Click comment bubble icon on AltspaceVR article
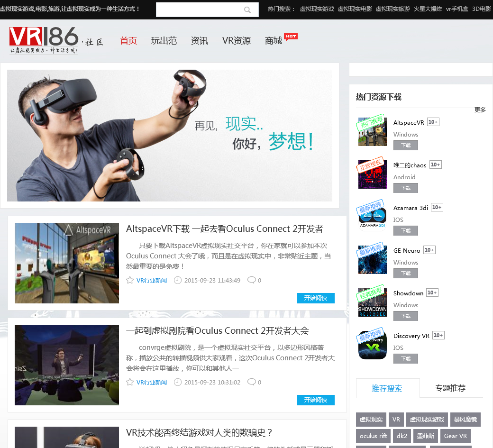 coord(252,280)
